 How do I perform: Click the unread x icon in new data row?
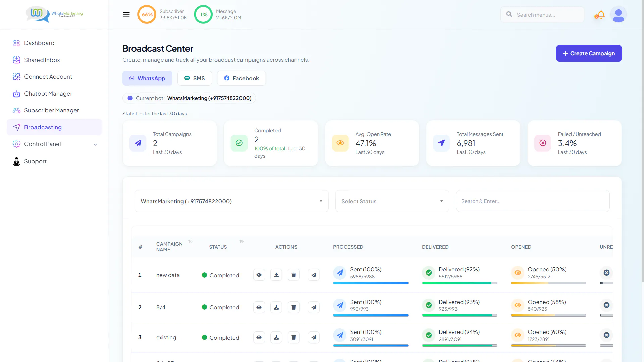pyautogui.click(x=606, y=273)
